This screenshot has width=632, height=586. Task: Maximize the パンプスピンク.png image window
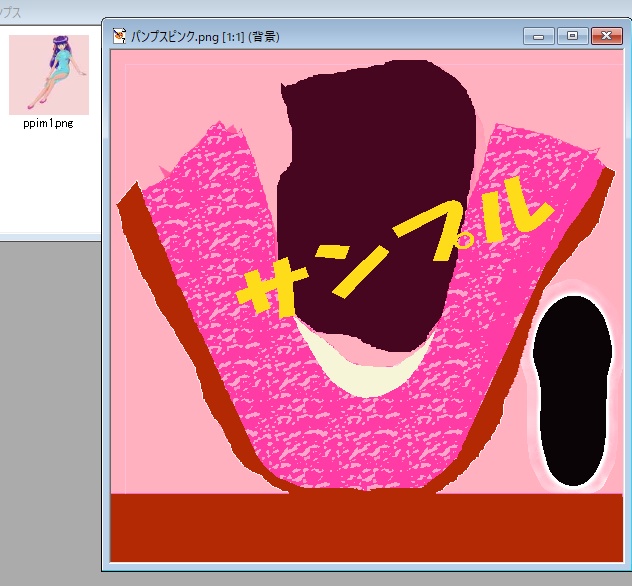click(x=572, y=36)
